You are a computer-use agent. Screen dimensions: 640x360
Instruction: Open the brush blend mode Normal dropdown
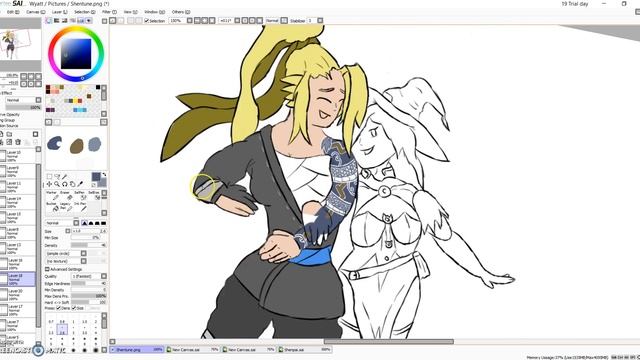(62, 223)
